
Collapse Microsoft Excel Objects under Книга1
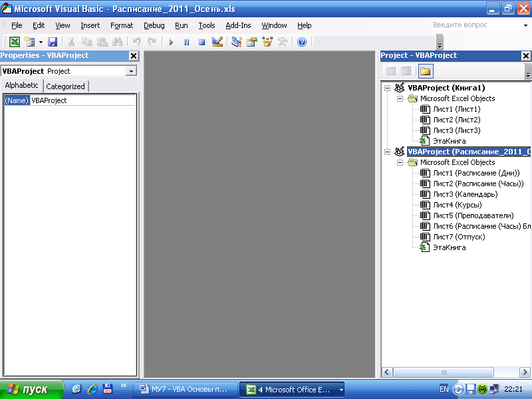point(400,98)
